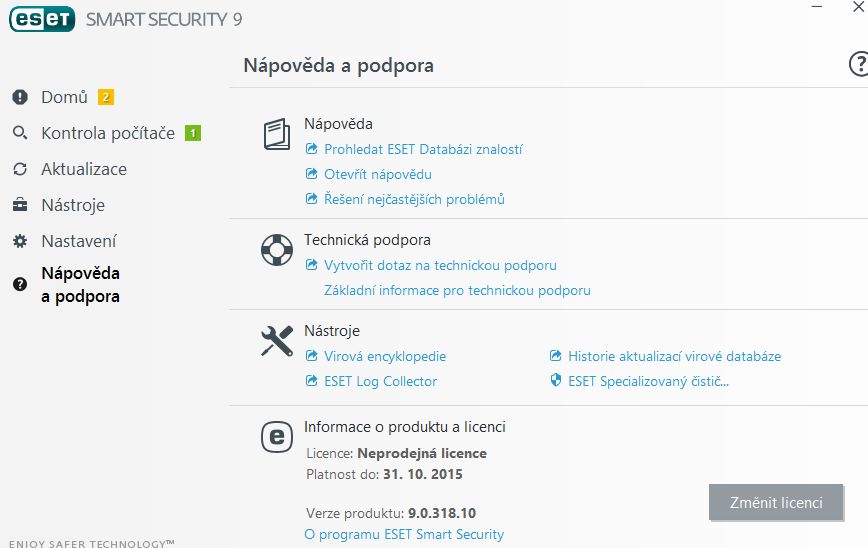Click the Technická podpora lifebuoy icon
Screen dimensions: 868x548
click(277, 250)
